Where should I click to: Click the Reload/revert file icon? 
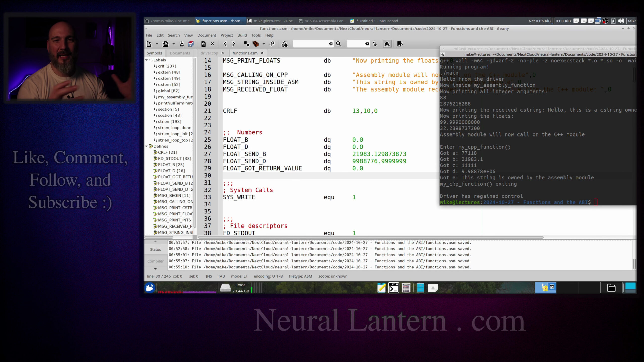pyautogui.click(x=203, y=44)
